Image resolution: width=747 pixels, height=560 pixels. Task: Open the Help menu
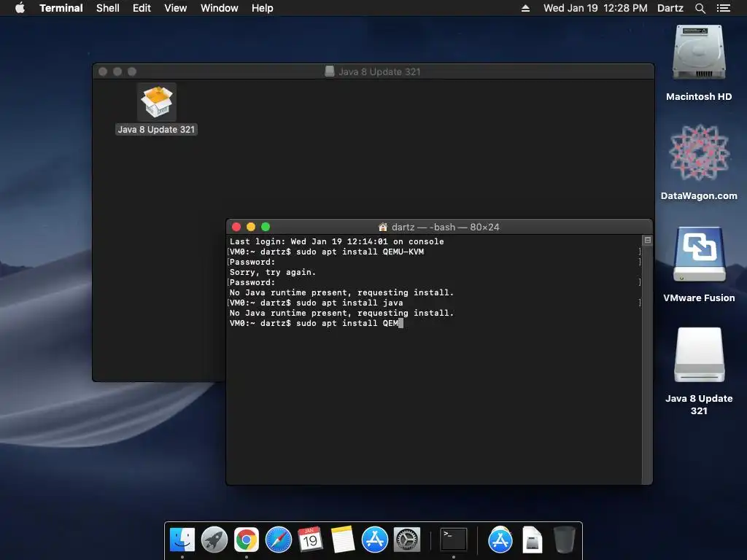point(263,8)
